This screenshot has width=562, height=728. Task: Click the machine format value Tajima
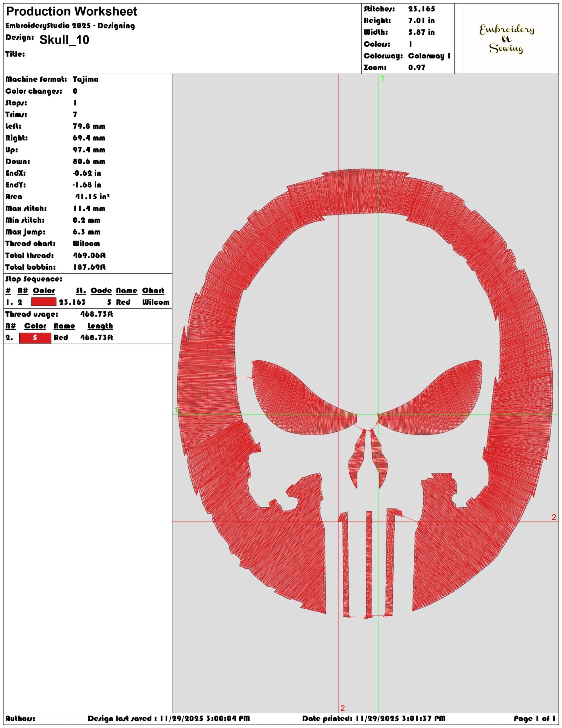point(86,79)
